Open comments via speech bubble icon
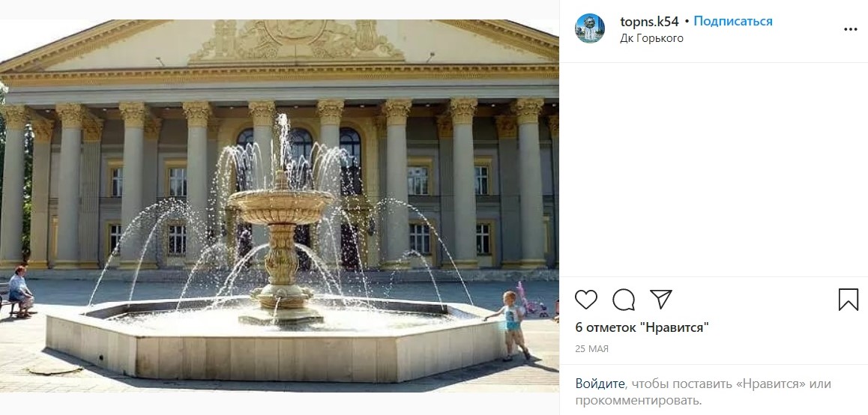868x415 pixels. [624, 300]
